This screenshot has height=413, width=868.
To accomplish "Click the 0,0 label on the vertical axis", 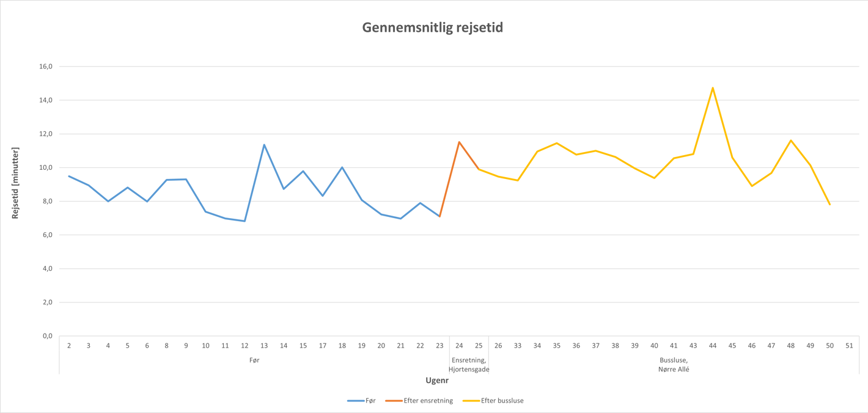I will point(47,336).
